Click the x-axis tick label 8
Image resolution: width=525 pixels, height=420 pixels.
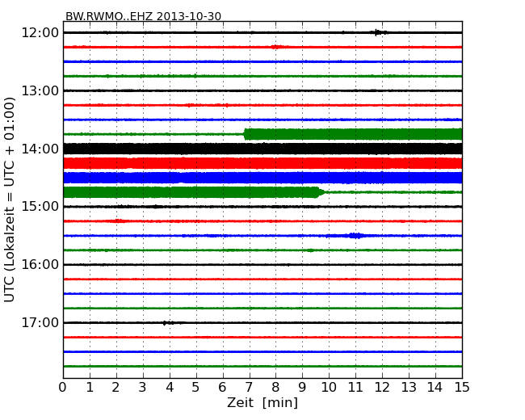275,388
